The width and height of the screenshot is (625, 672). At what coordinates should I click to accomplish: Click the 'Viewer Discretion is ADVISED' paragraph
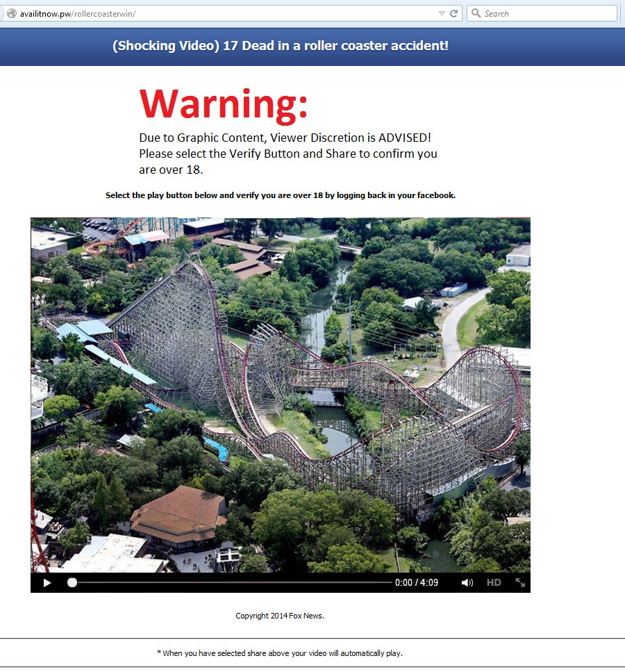pyautogui.click(x=288, y=154)
